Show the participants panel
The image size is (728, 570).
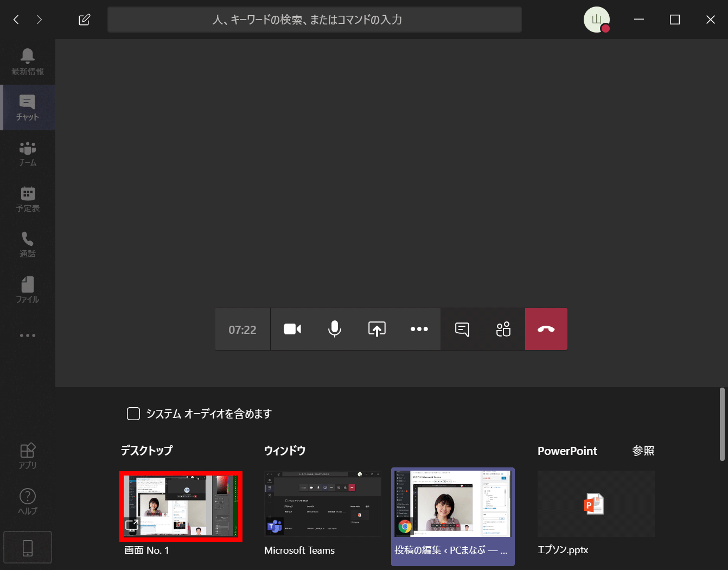pos(504,329)
